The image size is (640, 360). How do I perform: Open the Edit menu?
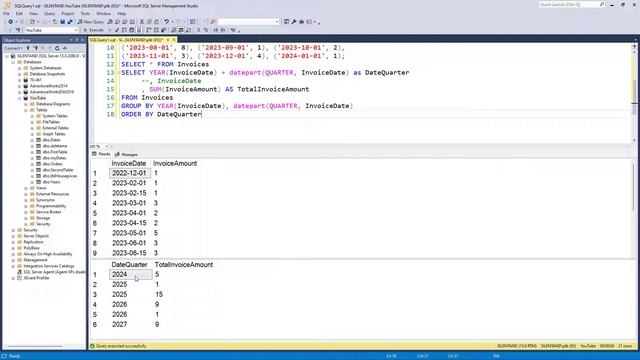tap(19, 13)
